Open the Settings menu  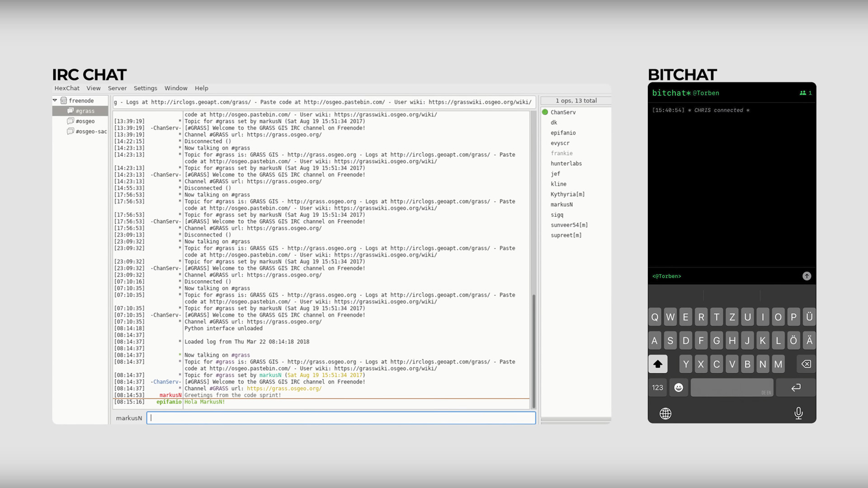(x=145, y=88)
